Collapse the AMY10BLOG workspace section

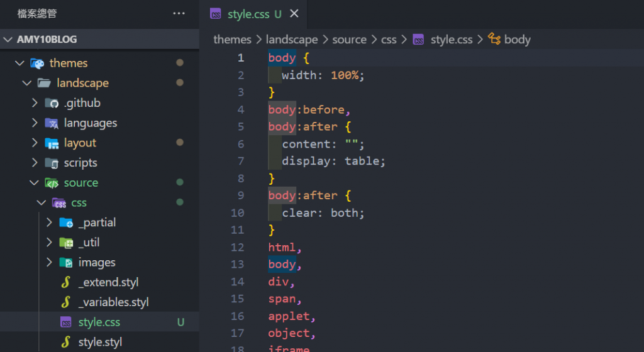click(x=8, y=40)
